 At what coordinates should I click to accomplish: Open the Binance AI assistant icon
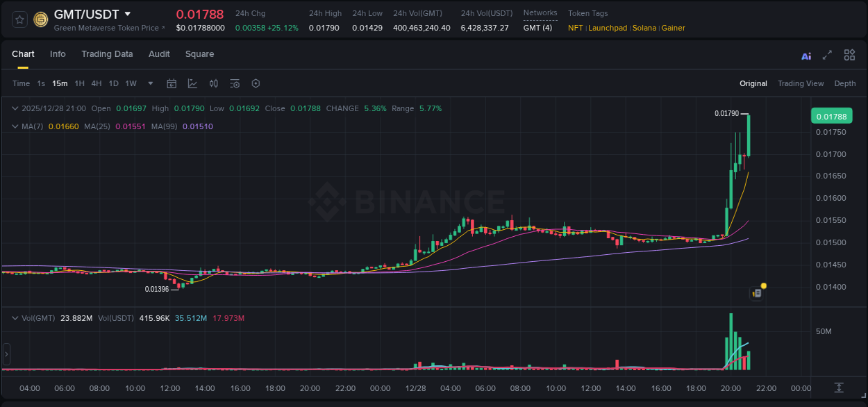(x=806, y=55)
